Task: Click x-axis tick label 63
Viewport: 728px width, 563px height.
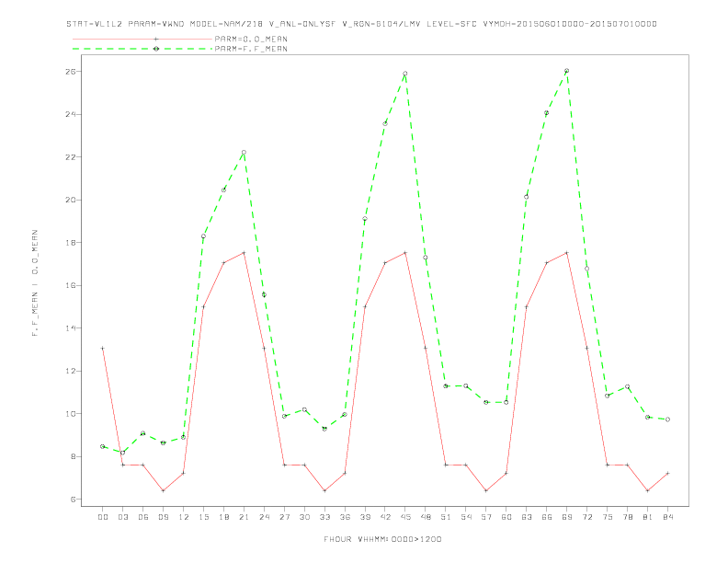Action: (x=527, y=517)
